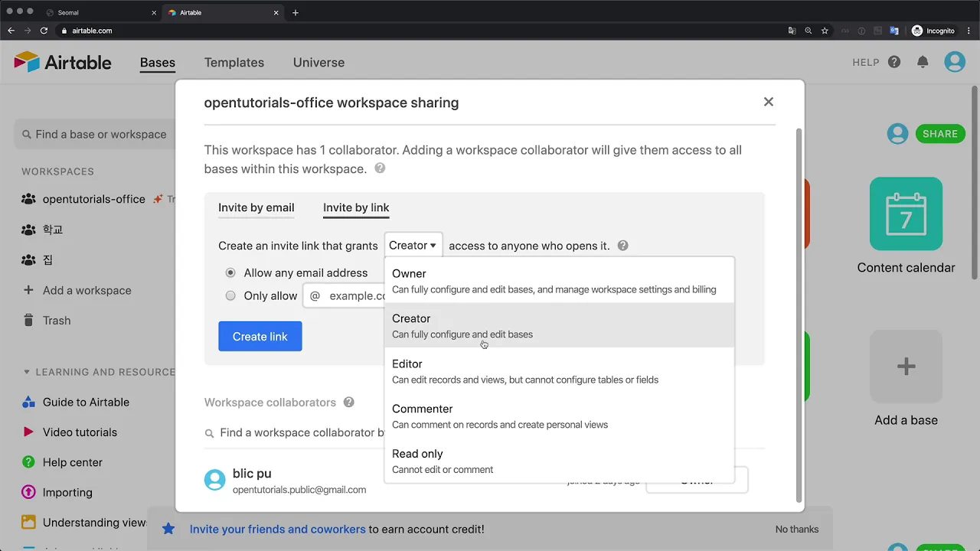980x551 pixels.
Task: Click the Add a base plus tile
Action: (x=906, y=366)
